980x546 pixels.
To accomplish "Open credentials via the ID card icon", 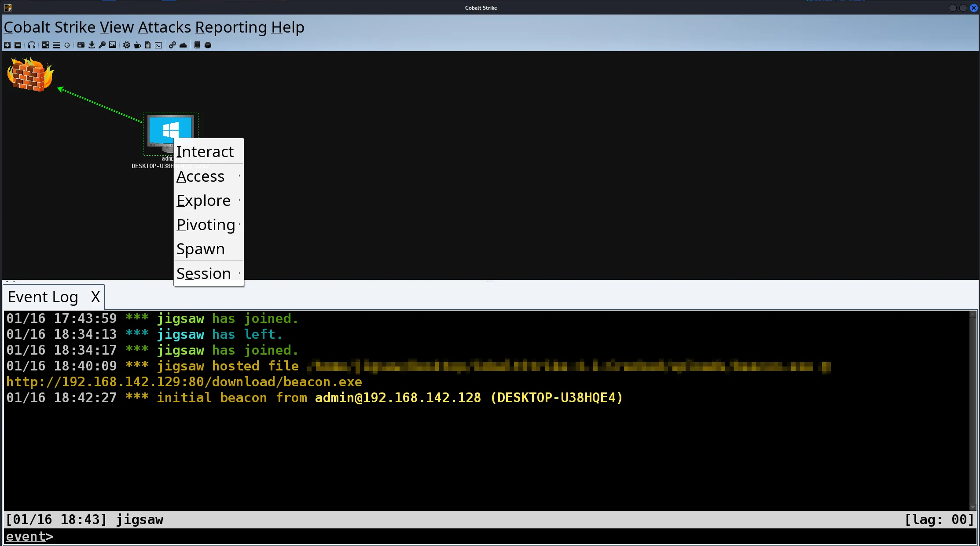I will (x=81, y=45).
